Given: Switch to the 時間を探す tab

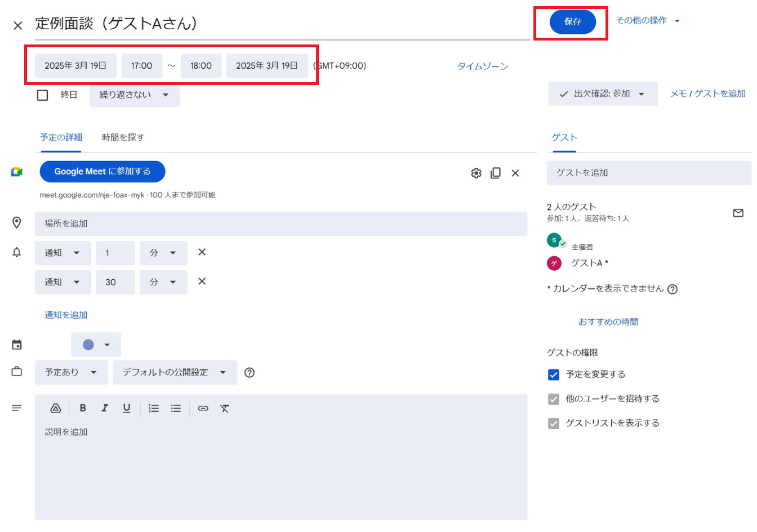Looking at the screenshot, I should [123, 137].
